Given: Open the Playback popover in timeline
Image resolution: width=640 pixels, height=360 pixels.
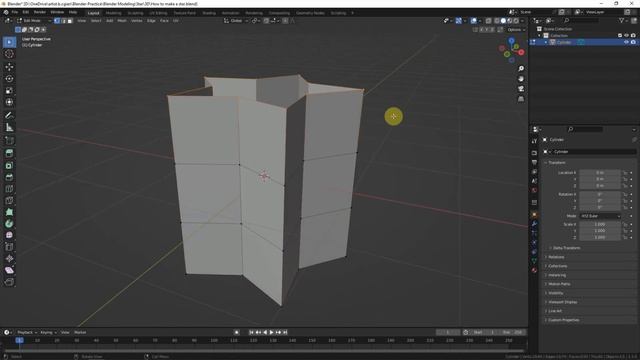Looking at the screenshot, I should click(x=27, y=332).
